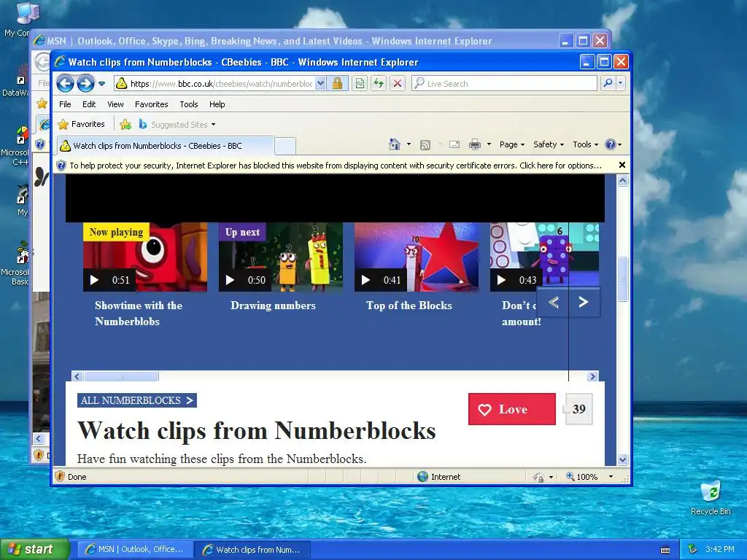This screenshot has width=747, height=560.
Task: Click the horizontal carousel scrollbar thumb
Action: tap(121, 377)
